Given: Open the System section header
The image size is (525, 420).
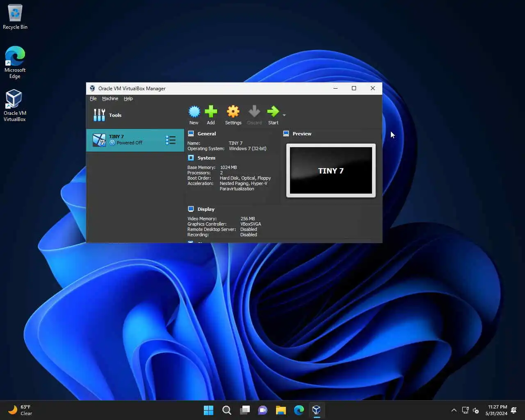Looking at the screenshot, I should click(206, 158).
